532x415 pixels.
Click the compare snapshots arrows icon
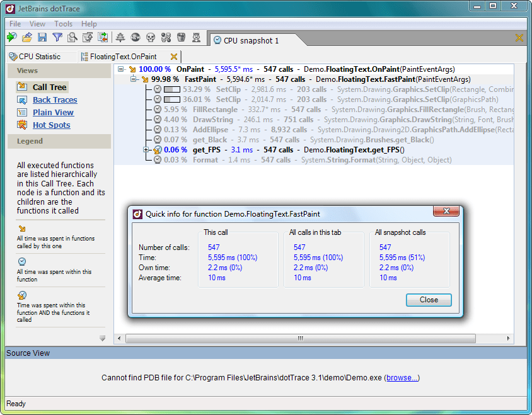point(103,38)
